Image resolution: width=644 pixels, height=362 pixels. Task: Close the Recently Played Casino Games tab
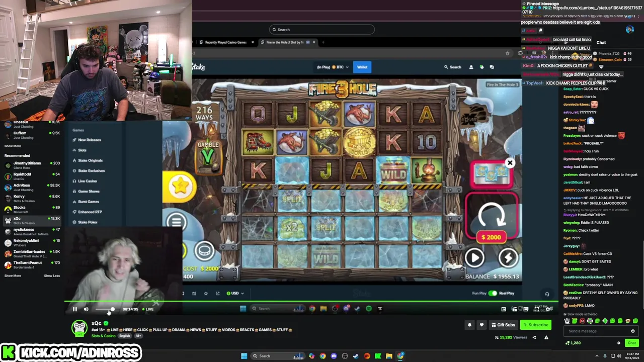coord(253,42)
